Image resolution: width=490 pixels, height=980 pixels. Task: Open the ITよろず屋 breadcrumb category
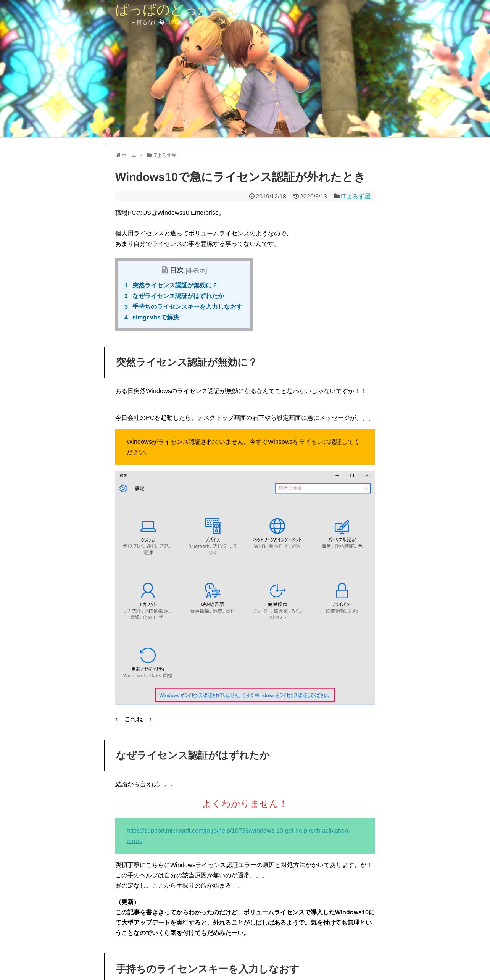pos(164,155)
